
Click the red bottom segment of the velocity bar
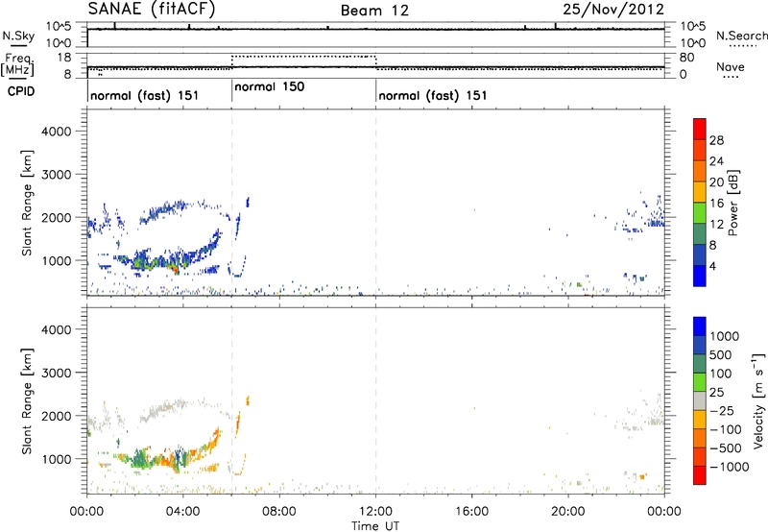[x=700, y=475]
